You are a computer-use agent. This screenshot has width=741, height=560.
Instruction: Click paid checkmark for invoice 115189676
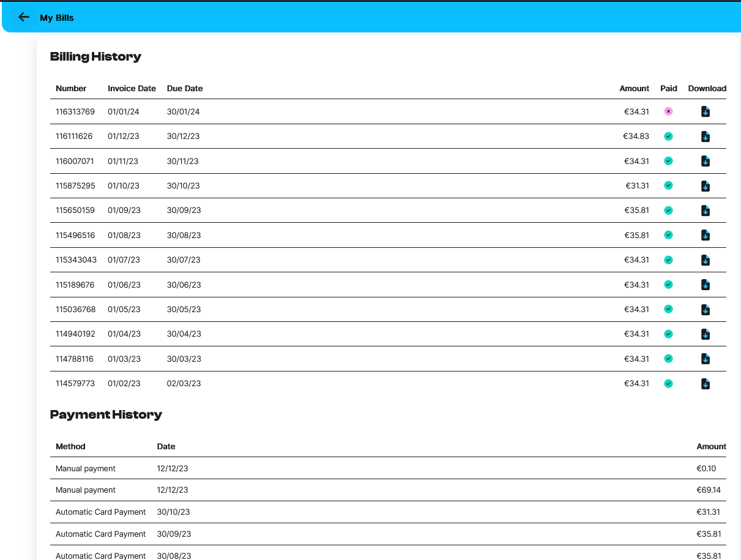pos(668,285)
